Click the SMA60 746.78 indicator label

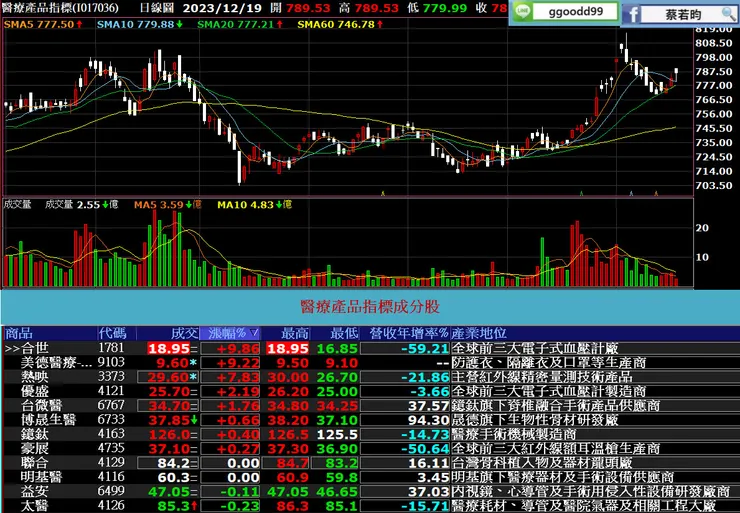(340, 24)
